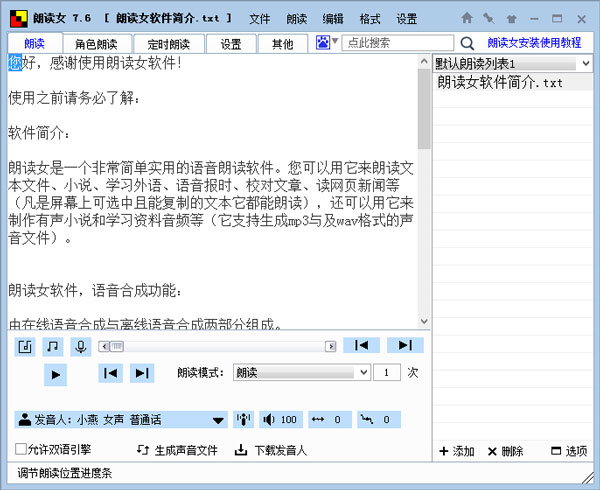
Task: Click the 生成声音文件 button
Action: (x=177, y=450)
